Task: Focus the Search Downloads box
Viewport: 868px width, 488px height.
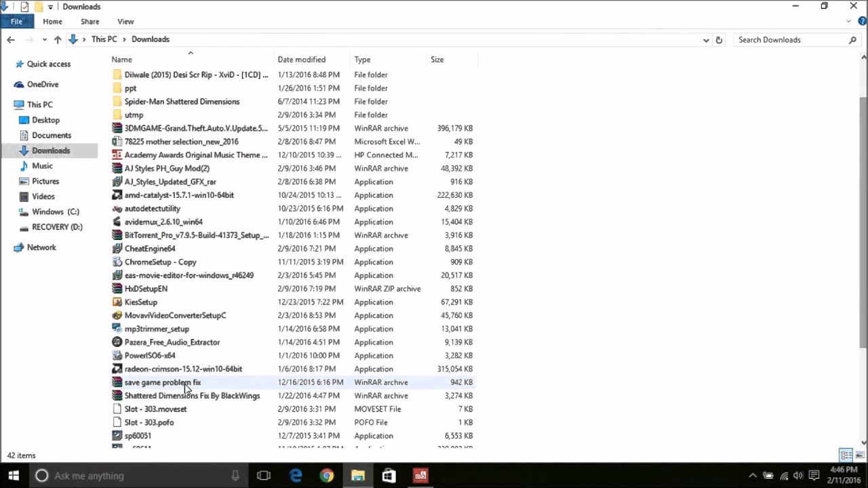Action: [790, 40]
